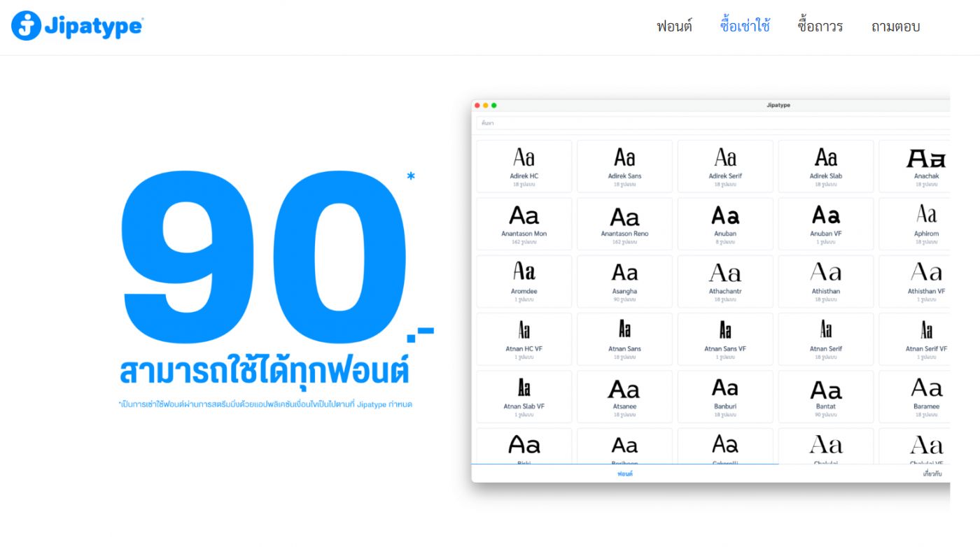Choose the Atnan Slab VF font
Viewport: 980px width, 547px height.
[524, 396]
